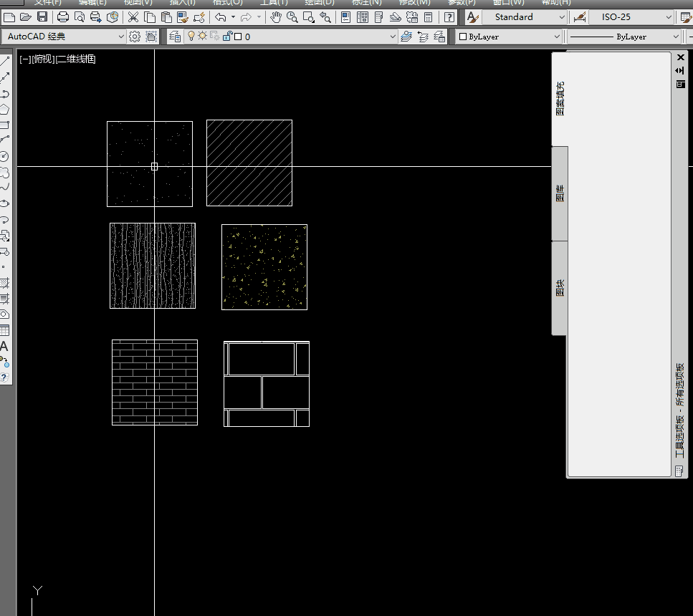Viewport: 693px width, 616px height.
Task: Click Layer Previous icon
Action: point(423,37)
